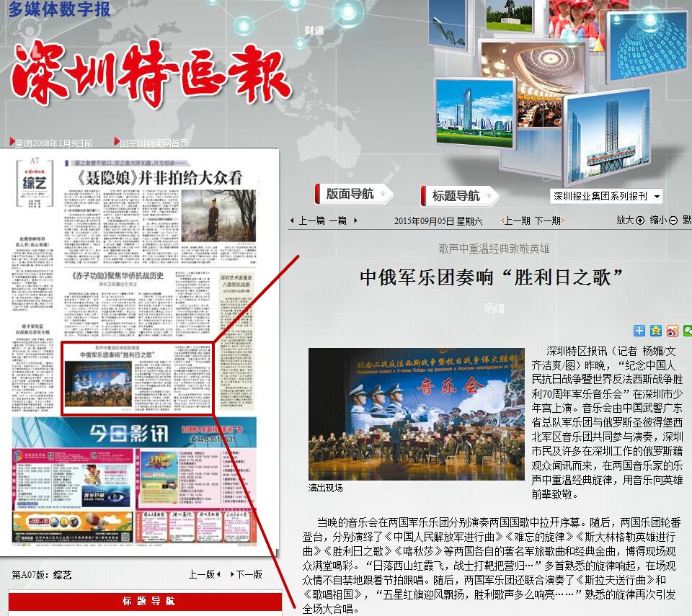Click the concert photo in the article
This screenshot has height=616, width=692.
point(416,414)
